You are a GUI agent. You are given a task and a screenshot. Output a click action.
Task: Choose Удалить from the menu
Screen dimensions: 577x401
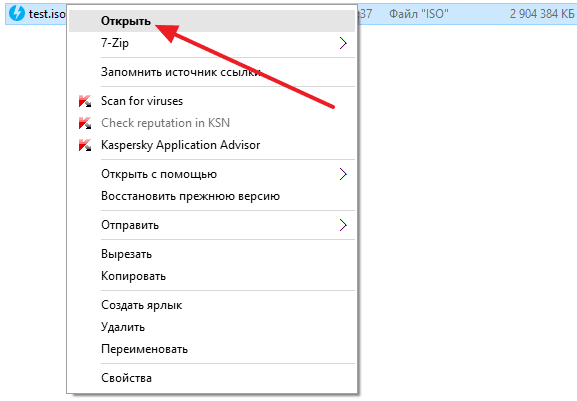coord(212,327)
